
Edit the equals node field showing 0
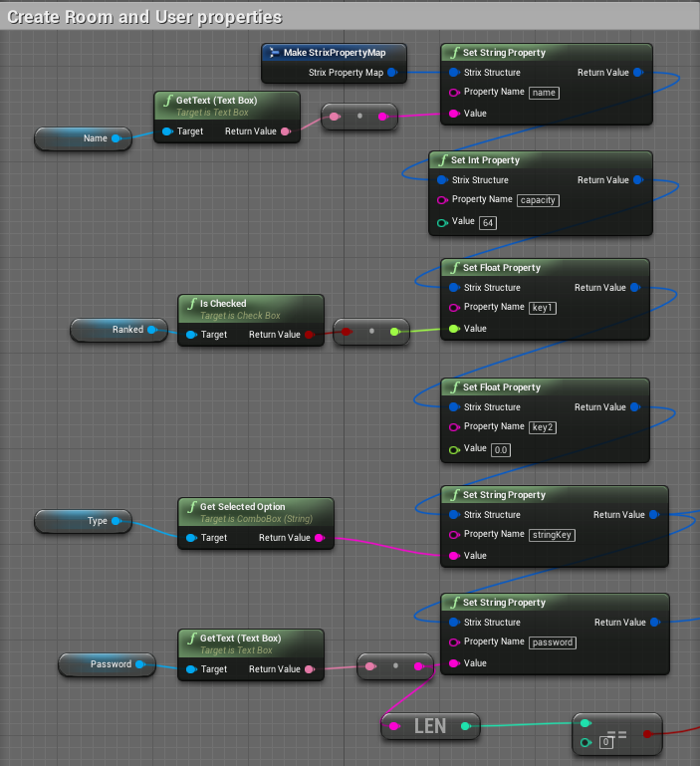[605, 742]
